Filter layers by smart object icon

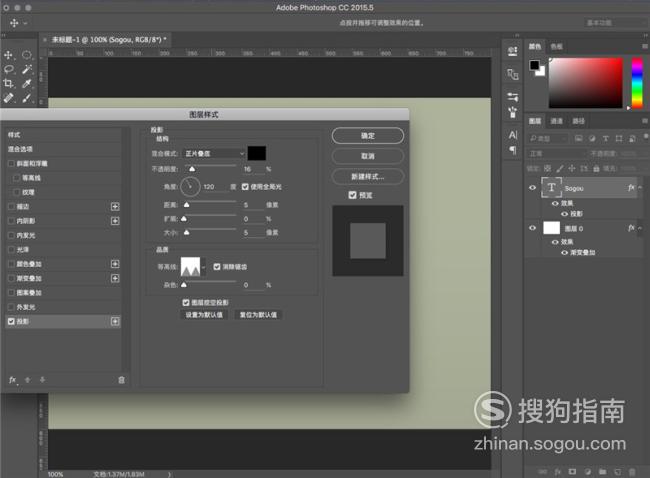(632, 138)
